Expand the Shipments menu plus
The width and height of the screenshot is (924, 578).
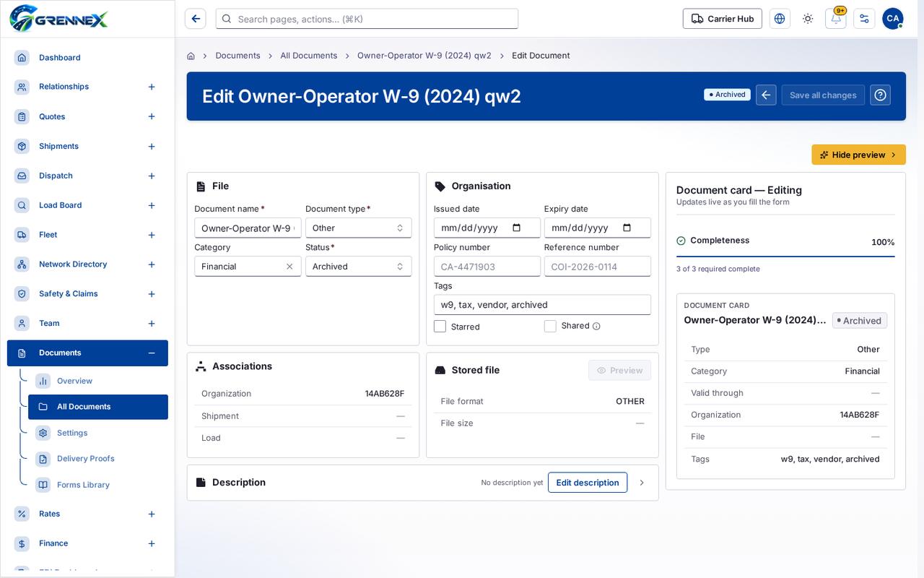152,147
